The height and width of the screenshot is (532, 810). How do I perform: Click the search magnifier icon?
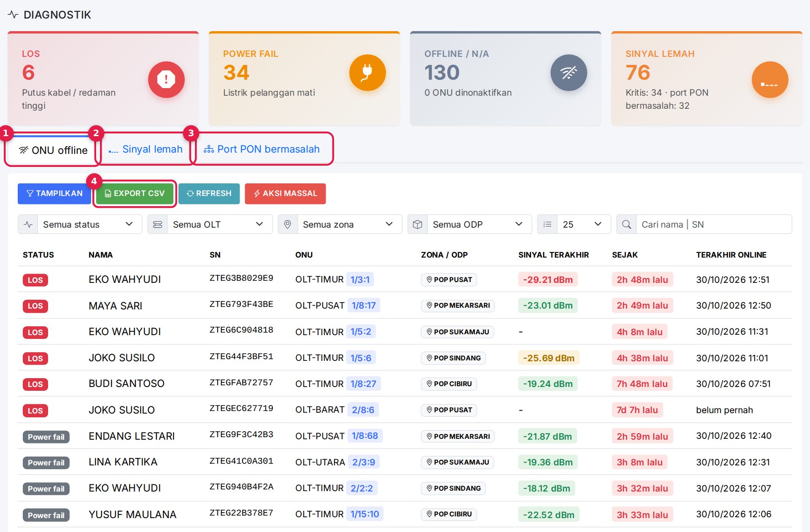pos(626,224)
